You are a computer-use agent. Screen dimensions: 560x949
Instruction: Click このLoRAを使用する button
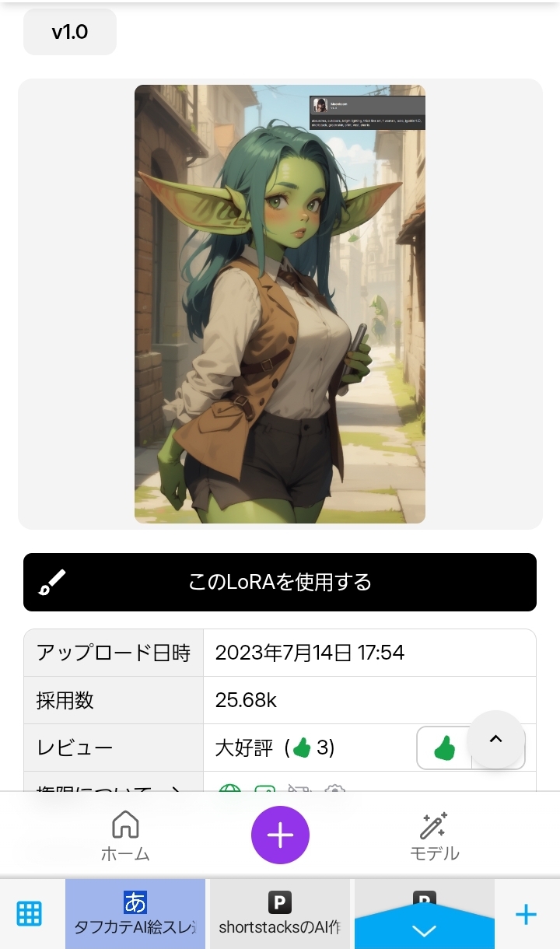[x=280, y=582]
